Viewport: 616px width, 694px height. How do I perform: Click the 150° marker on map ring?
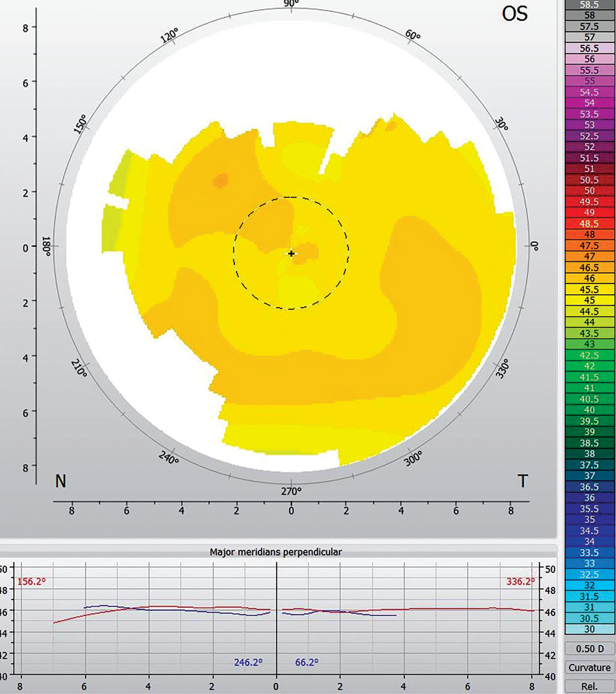[x=80, y=124]
